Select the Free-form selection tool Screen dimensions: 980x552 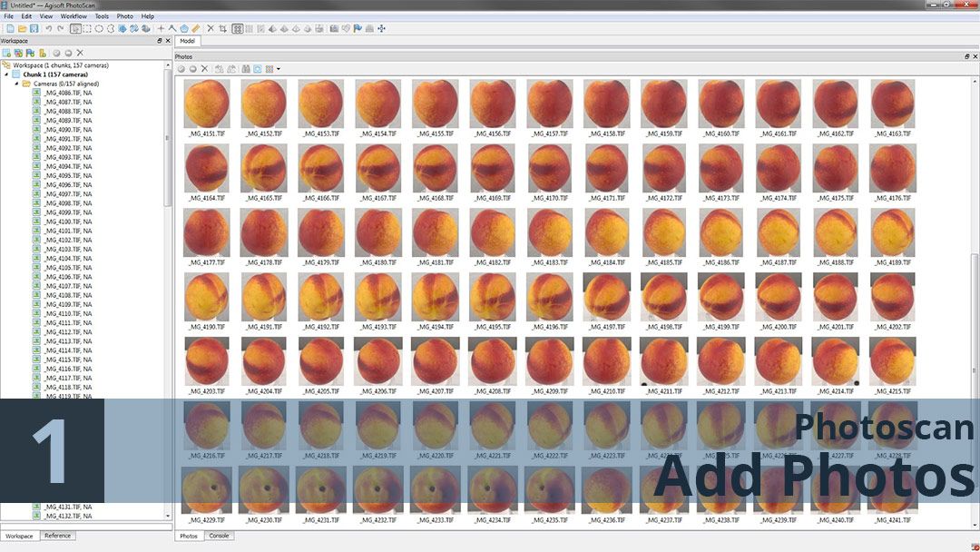click(x=111, y=29)
